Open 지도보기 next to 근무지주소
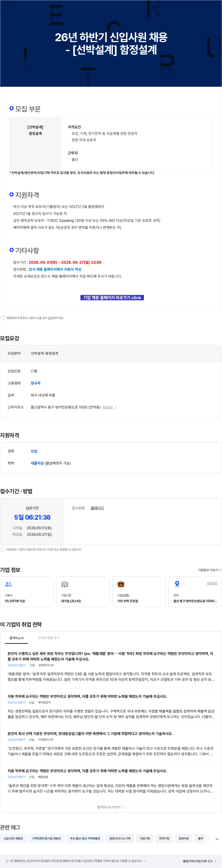The width and height of the screenshot is (222, 868). point(108,407)
